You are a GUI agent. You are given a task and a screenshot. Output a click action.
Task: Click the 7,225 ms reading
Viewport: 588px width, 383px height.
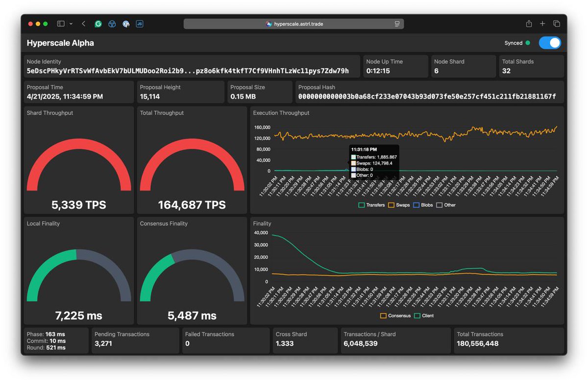79,315
